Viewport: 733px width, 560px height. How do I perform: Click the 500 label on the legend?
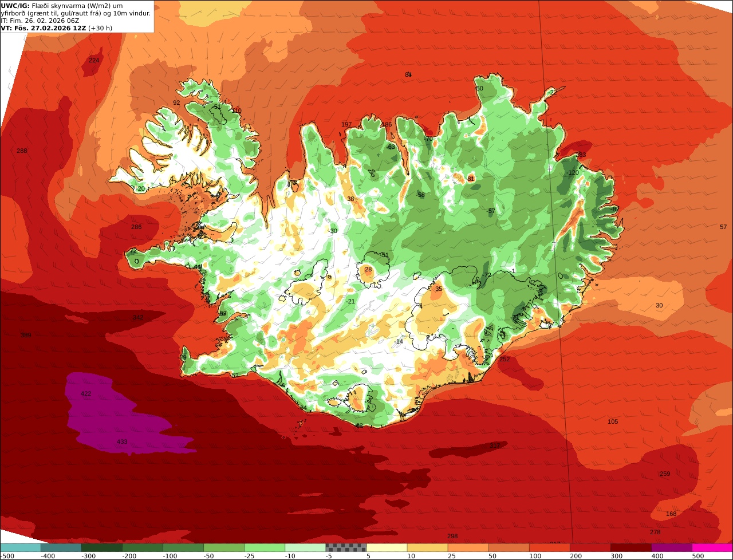(697, 556)
